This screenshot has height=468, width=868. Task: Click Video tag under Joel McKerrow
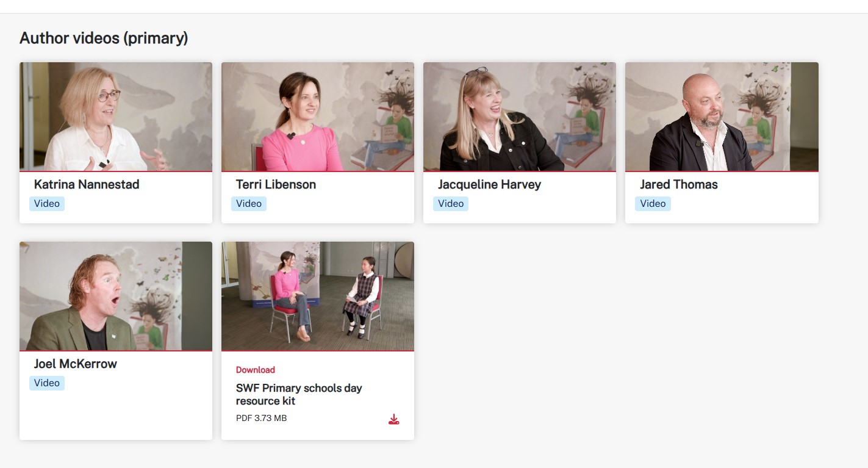click(47, 383)
